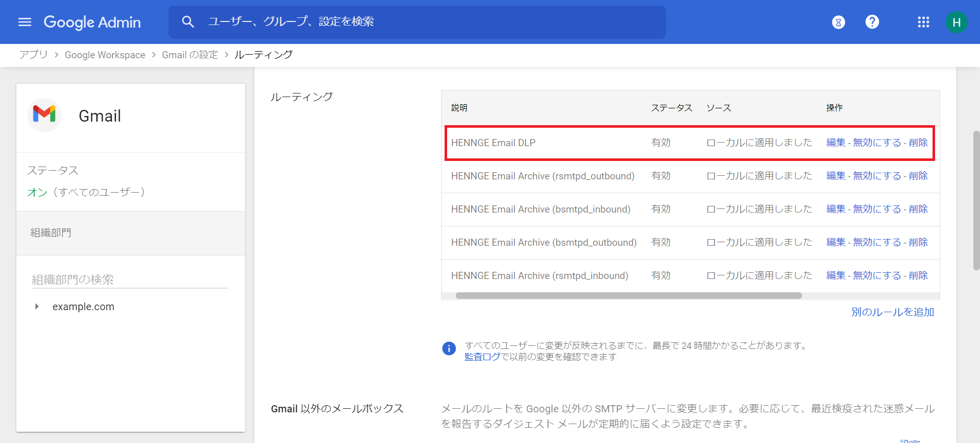Image resolution: width=980 pixels, height=443 pixels.
Task: Disable the HENNGE Email DLP rule
Action: (x=877, y=143)
